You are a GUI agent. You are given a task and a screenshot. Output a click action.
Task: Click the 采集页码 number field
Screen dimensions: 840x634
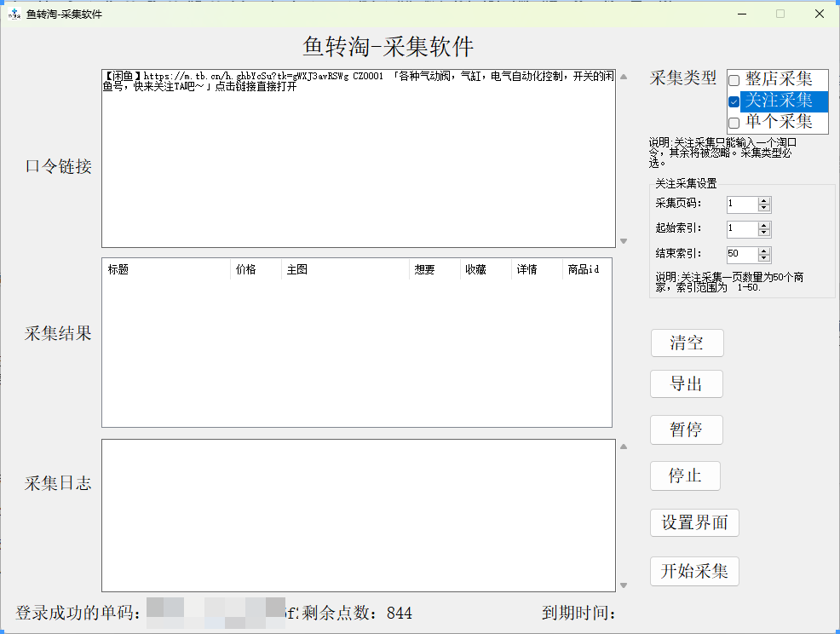tap(743, 204)
